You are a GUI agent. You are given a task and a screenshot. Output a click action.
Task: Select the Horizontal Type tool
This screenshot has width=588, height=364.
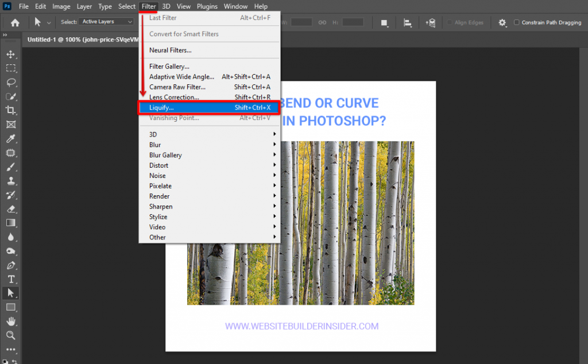point(11,278)
